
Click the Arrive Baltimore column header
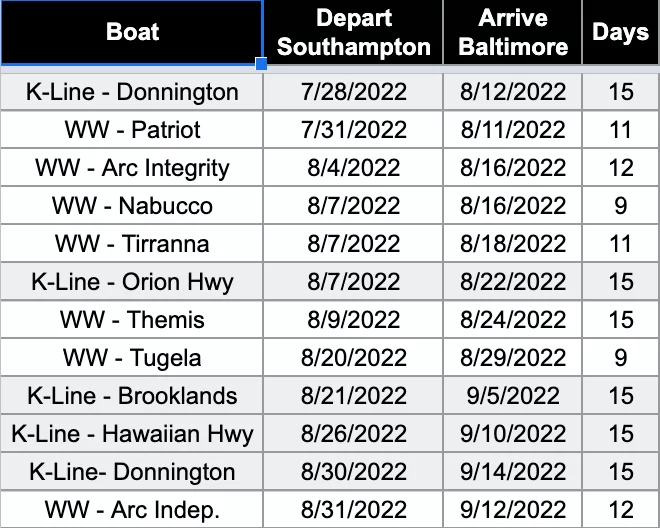pos(513,32)
